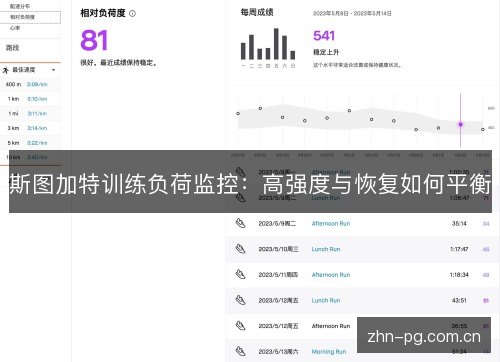Open Afternoon Run link dated 2023/5/11周四
The image size is (500, 362).
click(x=331, y=275)
